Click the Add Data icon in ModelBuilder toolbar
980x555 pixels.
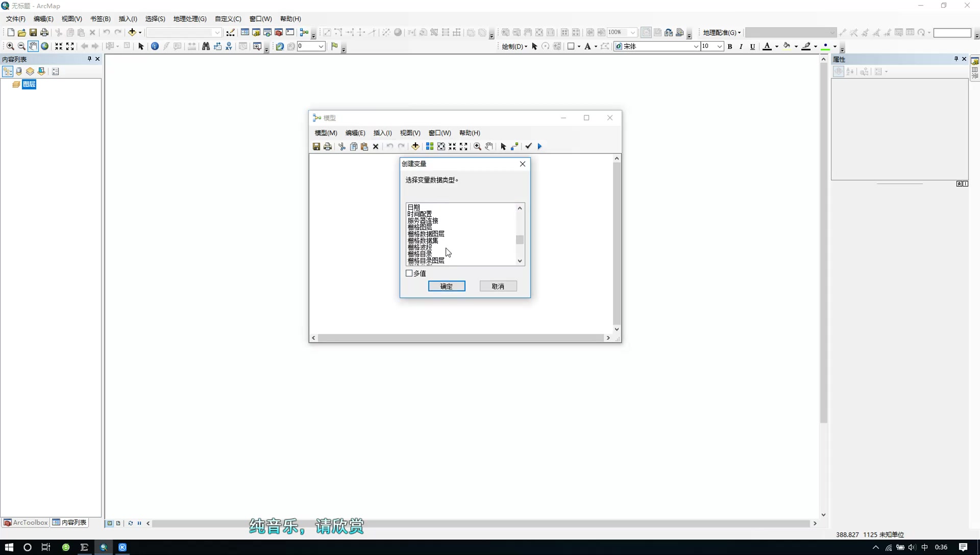click(x=415, y=146)
